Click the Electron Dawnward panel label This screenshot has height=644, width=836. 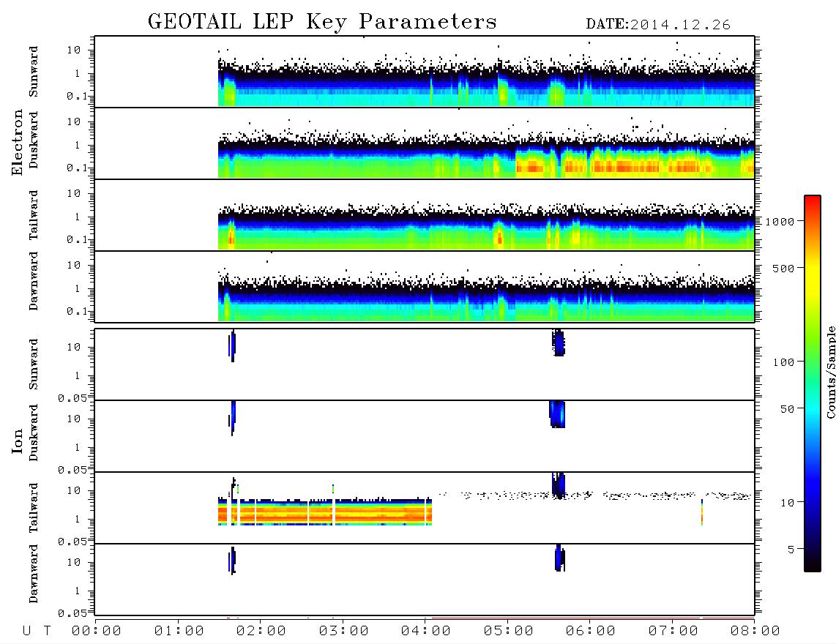[33, 281]
